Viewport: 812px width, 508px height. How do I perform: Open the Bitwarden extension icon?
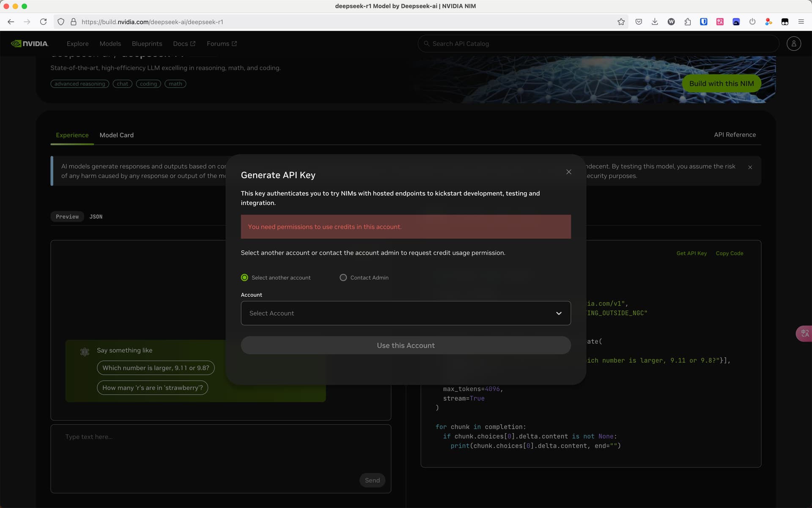pos(704,22)
